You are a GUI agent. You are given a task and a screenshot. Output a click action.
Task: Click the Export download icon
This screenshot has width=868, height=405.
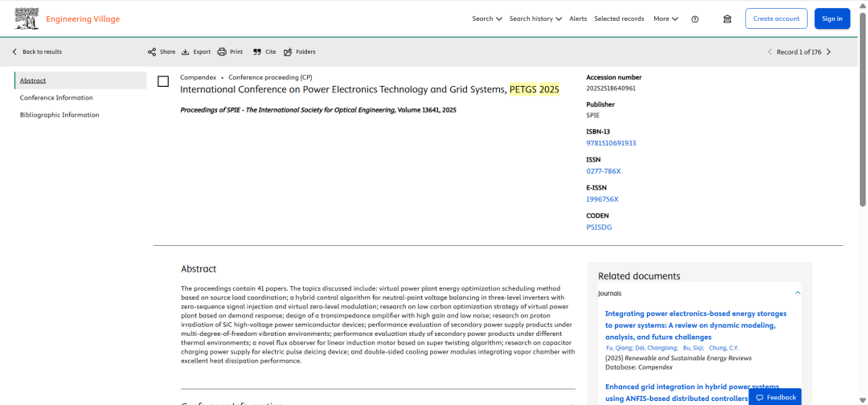point(186,52)
